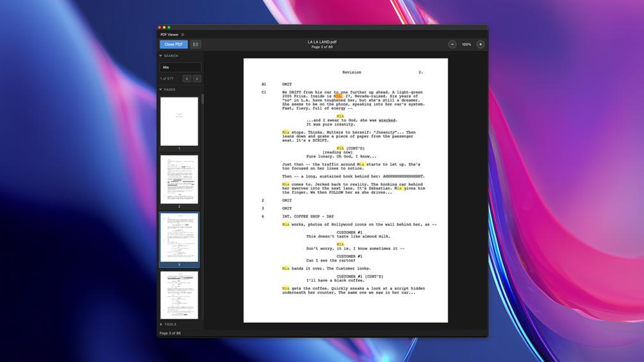Click the Close PDF button
This screenshot has width=644, height=362.
pos(173,44)
